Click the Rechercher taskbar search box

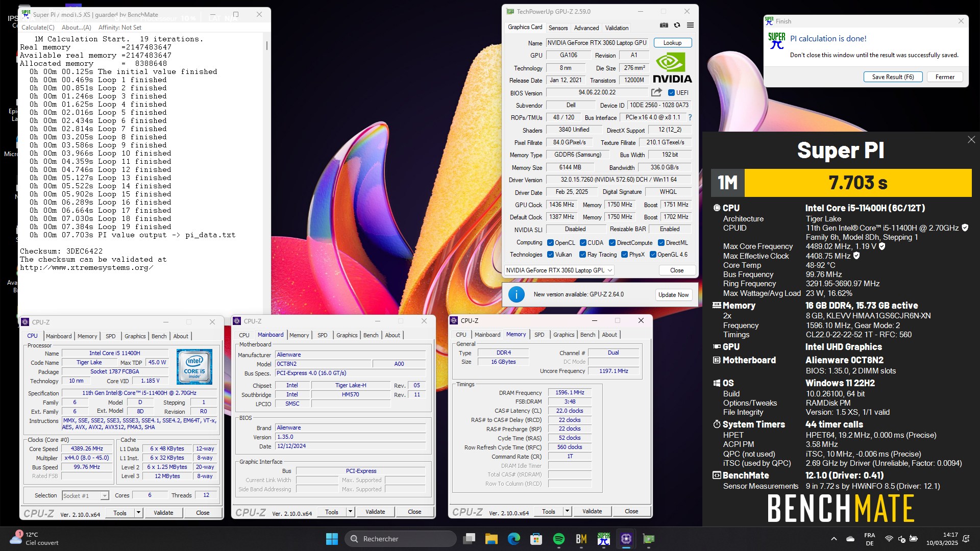(x=400, y=539)
